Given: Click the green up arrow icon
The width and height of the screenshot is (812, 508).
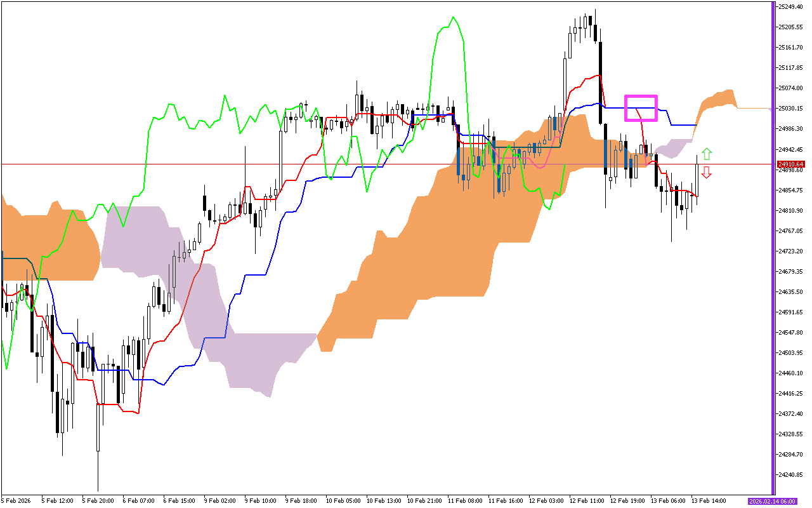Looking at the screenshot, I should (706, 154).
